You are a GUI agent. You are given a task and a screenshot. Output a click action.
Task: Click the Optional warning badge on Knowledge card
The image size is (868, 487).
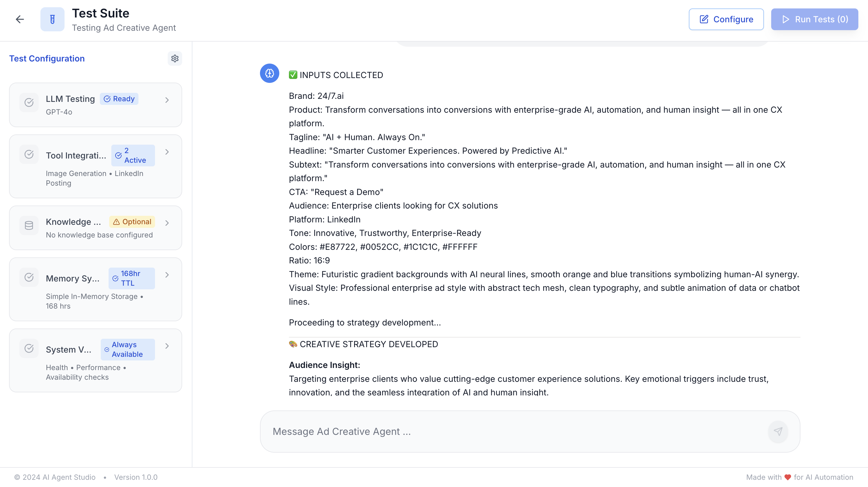coord(131,222)
